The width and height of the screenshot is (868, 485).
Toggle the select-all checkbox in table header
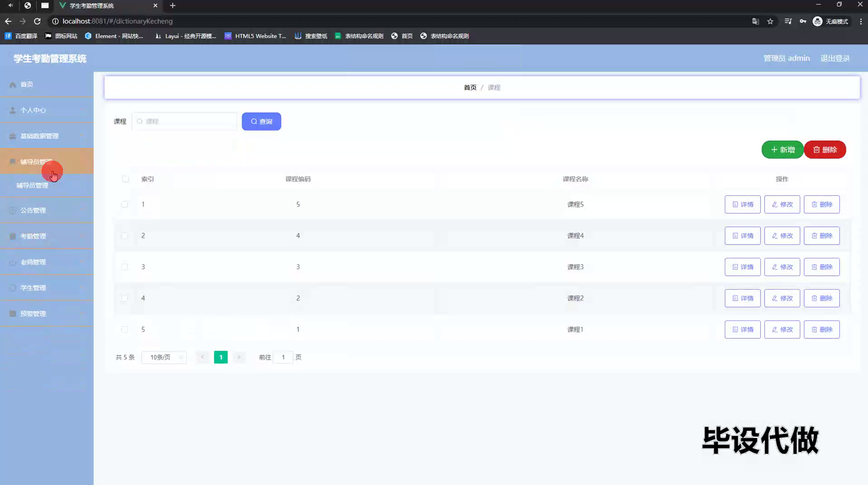pyautogui.click(x=125, y=179)
